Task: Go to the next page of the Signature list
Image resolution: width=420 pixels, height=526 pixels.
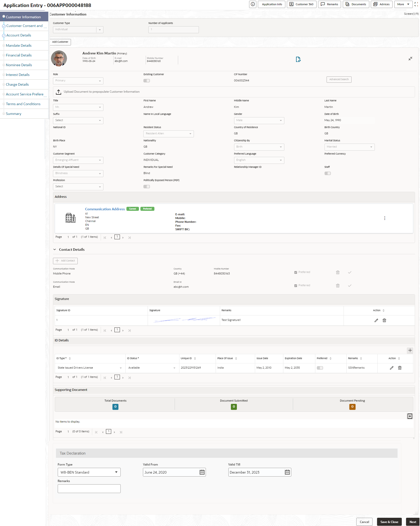Action: [x=123, y=330]
